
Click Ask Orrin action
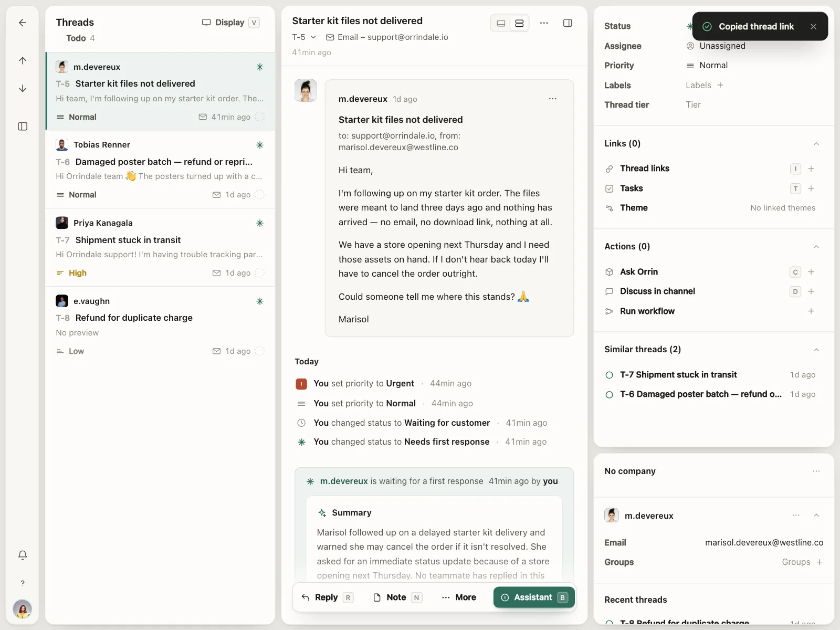coord(638,272)
